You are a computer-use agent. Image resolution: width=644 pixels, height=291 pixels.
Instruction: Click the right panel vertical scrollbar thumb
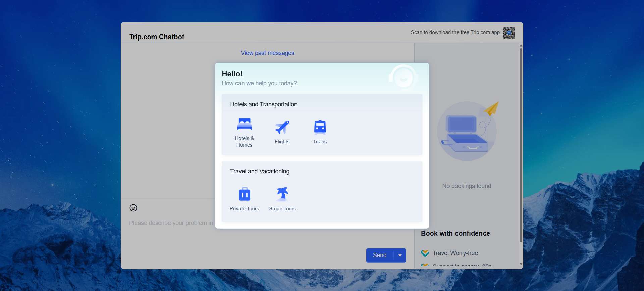click(x=521, y=144)
